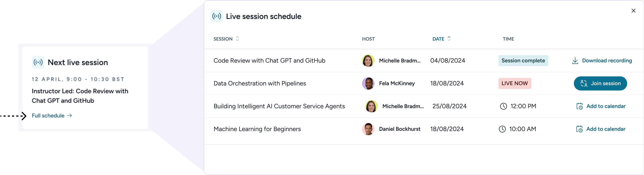Image resolution: width=644 pixels, height=175 pixels.
Task: Click the live broadcast icon beside Live session schedule
Action: [216, 16]
